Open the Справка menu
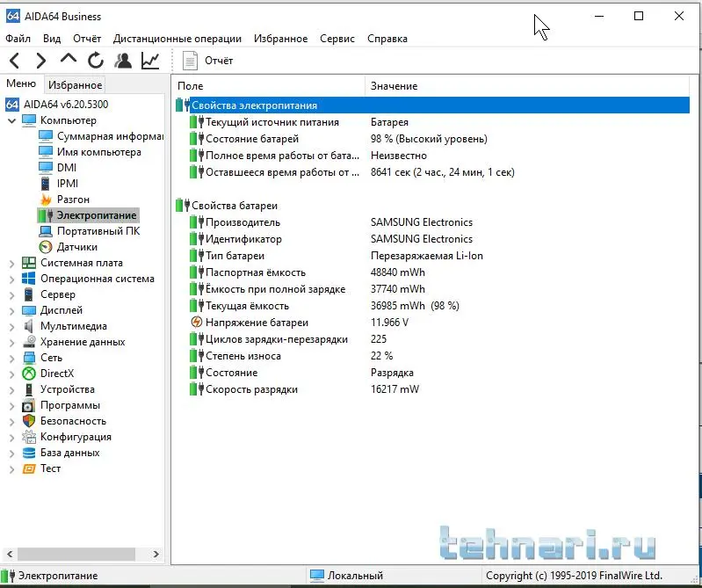The height and width of the screenshot is (588, 702). pos(387,39)
